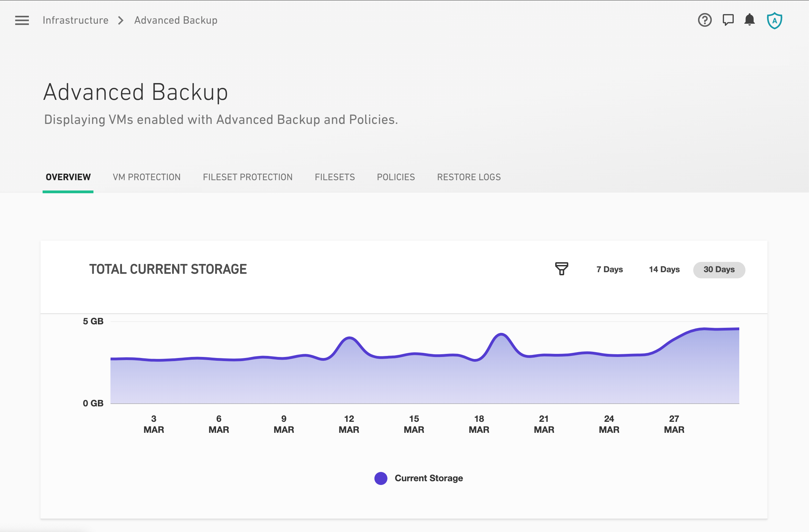Select the Fileset Protection tab
This screenshot has width=809, height=532.
coord(247,177)
